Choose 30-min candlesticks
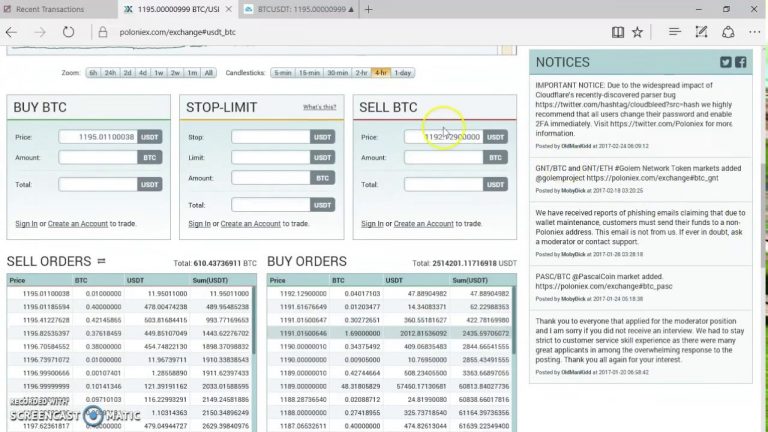Viewport: 768px width, 432px height. tap(337, 72)
